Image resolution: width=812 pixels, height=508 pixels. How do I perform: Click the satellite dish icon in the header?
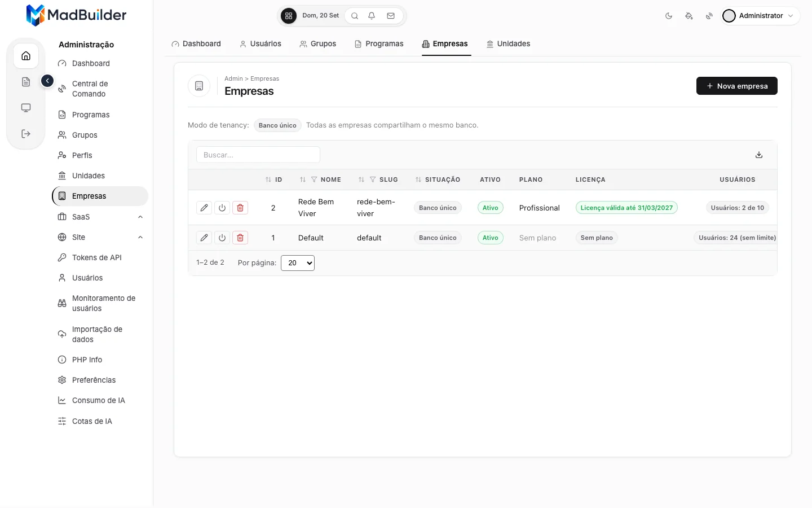click(x=709, y=16)
